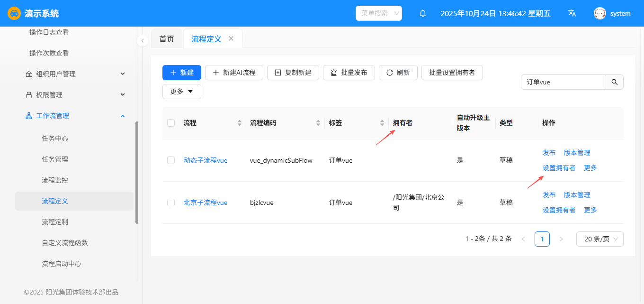Check the 动态子流程vue row checkbox
The width and height of the screenshot is (644, 304).
(171, 160)
